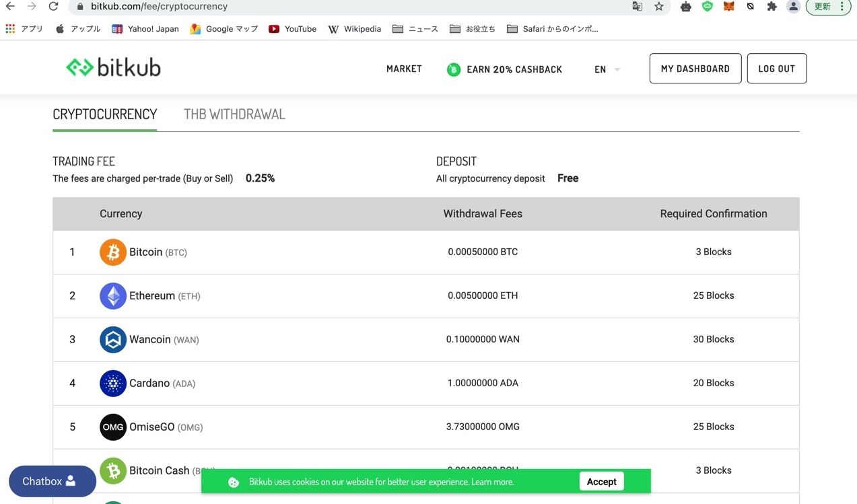Click the Ethereum (ETH) coin icon
The image size is (857, 504).
112,295
